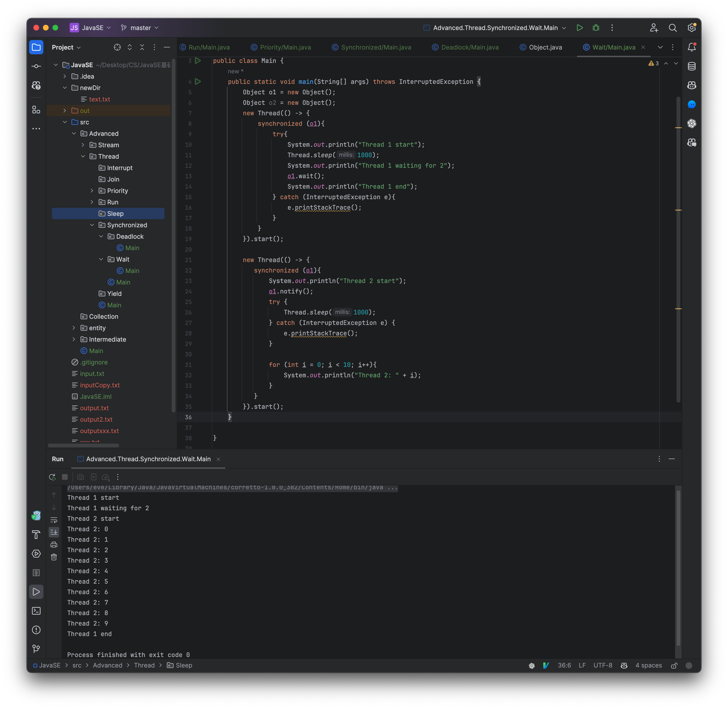Run the application via green play toolbar icon
This screenshot has width=728, height=708.
[x=579, y=28]
